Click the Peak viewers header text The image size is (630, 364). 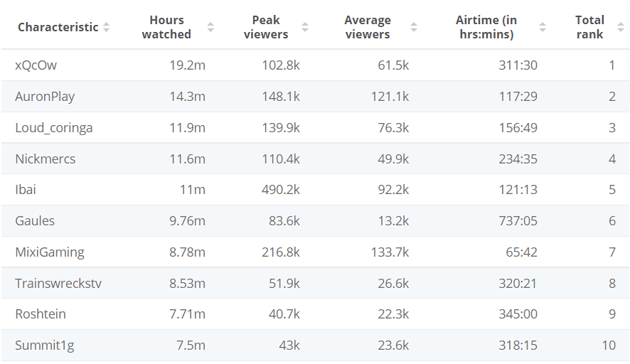(266, 27)
